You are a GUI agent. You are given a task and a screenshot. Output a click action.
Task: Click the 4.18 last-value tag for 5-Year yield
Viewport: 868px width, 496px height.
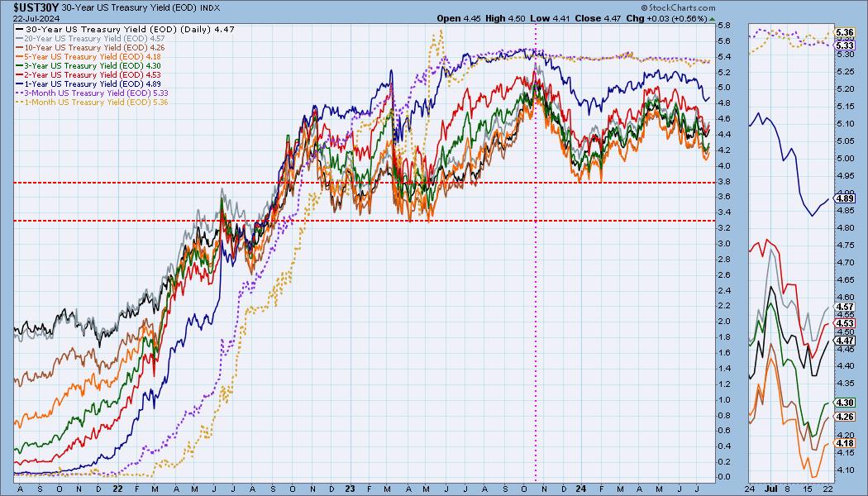846,443
